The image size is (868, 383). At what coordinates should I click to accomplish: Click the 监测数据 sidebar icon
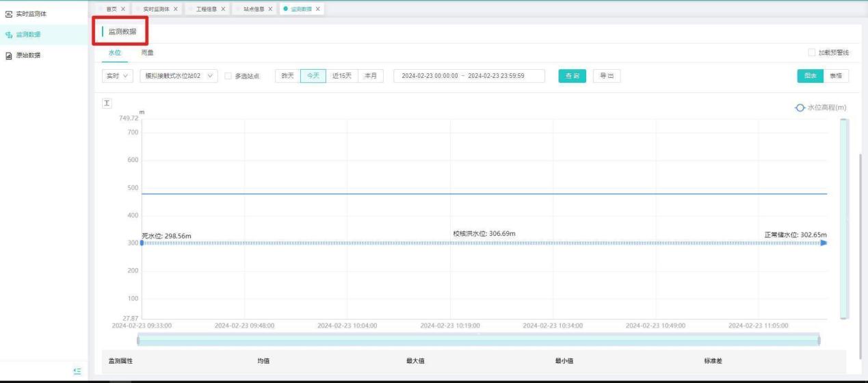(8, 34)
